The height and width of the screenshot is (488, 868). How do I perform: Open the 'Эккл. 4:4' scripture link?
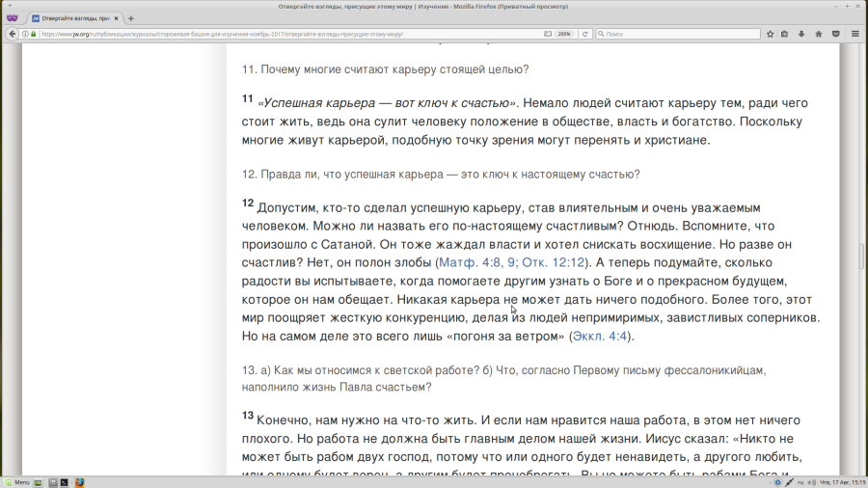coord(600,336)
